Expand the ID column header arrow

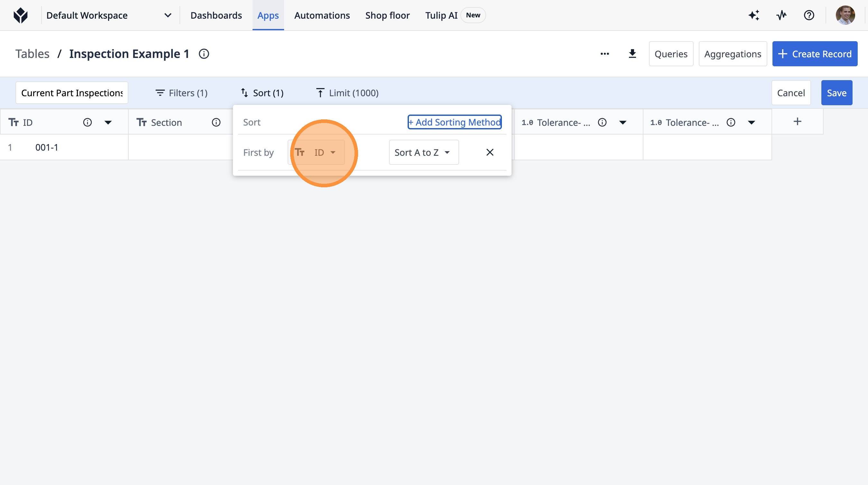(x=108, y=122)
